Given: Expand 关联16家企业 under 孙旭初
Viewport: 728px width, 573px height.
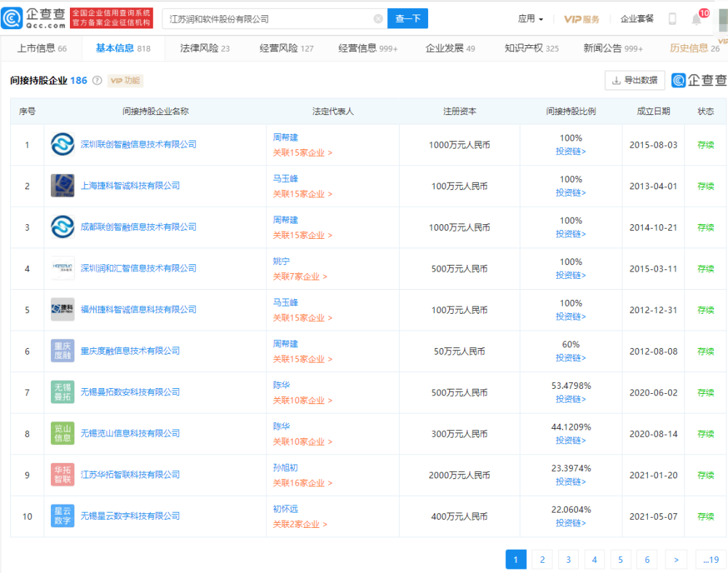Looking at the screenshot, I should 302,483.
